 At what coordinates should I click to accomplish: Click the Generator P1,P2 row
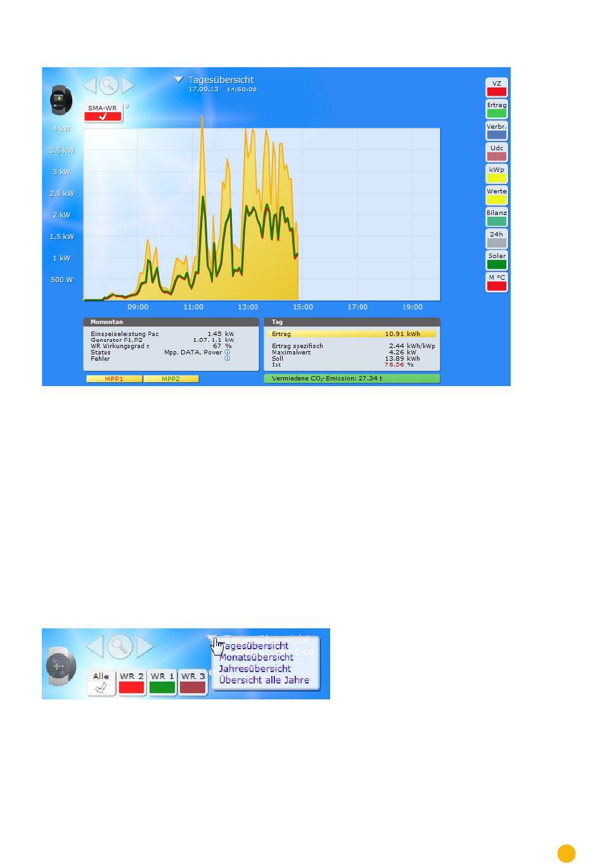click(x=162, y=340)
